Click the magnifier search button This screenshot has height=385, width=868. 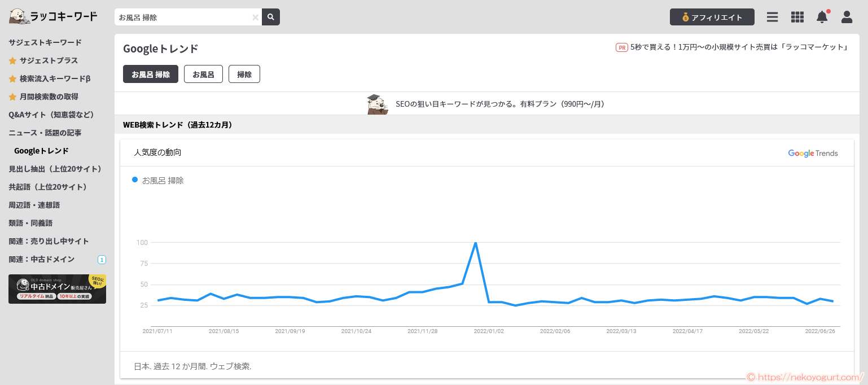[x=271, y=17]
